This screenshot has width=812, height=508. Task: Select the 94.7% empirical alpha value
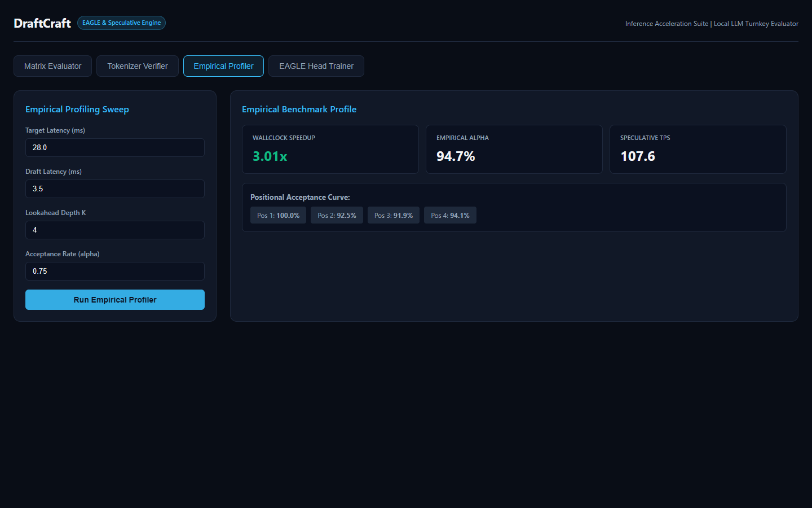(x=456, y=156)
